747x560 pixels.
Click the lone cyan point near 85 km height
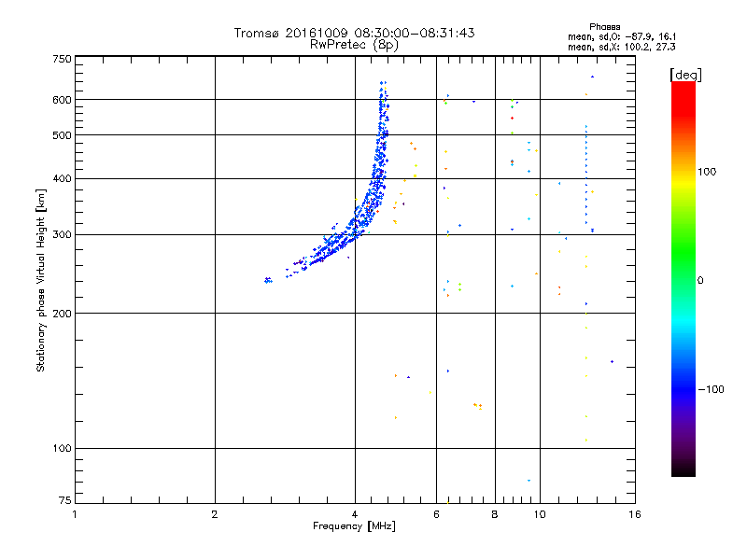click(529, 481)
